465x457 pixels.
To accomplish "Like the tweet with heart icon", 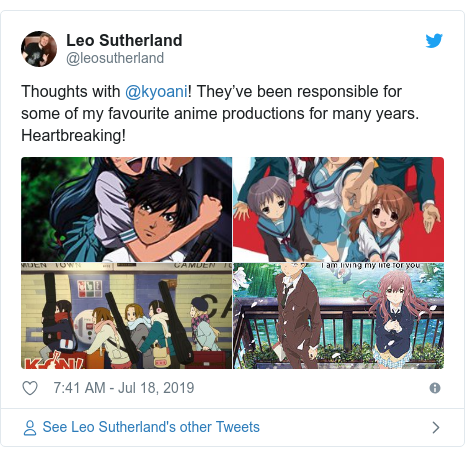I will (30, 388).
